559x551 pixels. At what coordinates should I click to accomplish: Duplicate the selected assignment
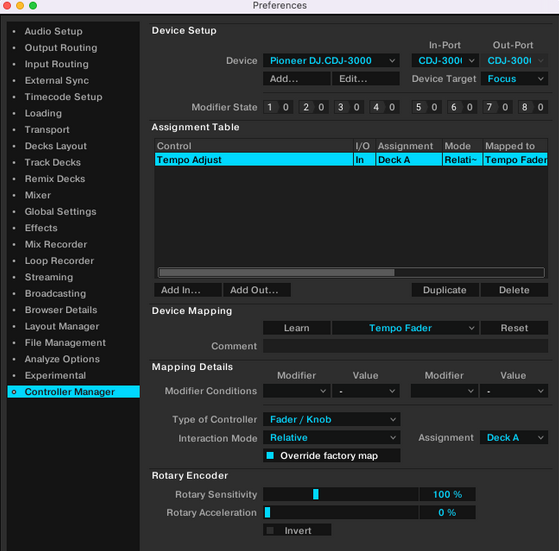tap(445, 290)
